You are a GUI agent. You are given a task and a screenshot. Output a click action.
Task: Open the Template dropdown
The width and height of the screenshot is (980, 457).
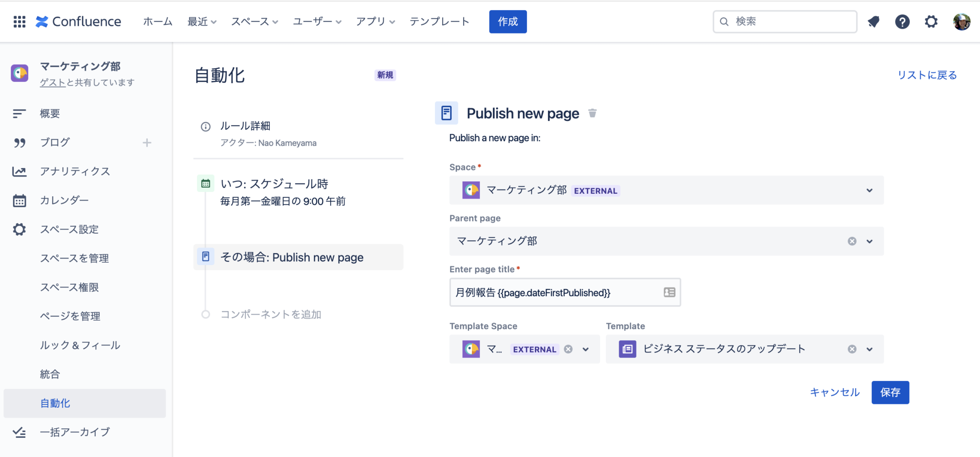[x=869, y=349]
